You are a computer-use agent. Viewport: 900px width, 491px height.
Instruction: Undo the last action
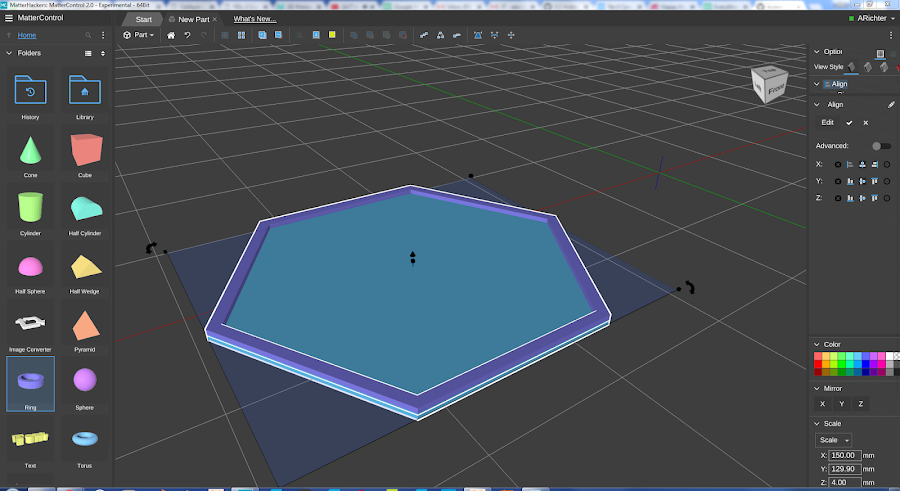click(x=187, y=35)
